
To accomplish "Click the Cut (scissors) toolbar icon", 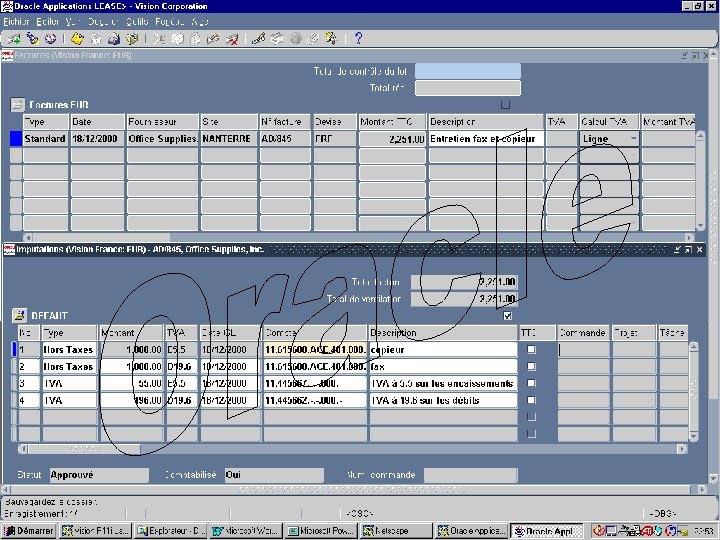I will [159, 39].
